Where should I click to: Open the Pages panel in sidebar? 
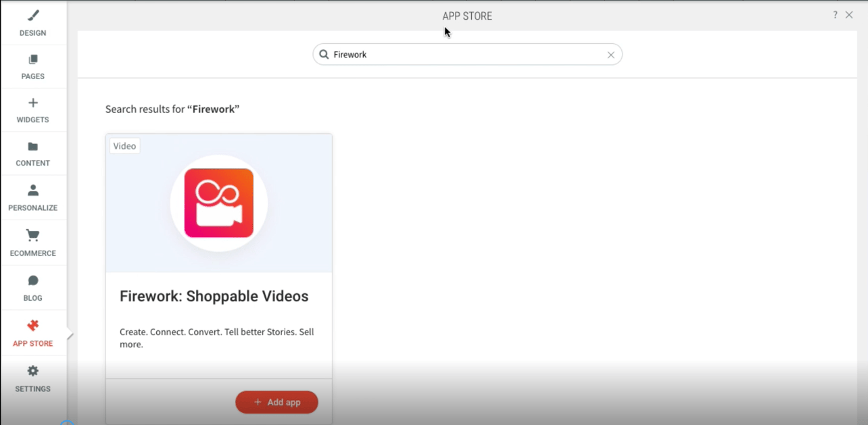pyautogui.click(x=32, y=66)
